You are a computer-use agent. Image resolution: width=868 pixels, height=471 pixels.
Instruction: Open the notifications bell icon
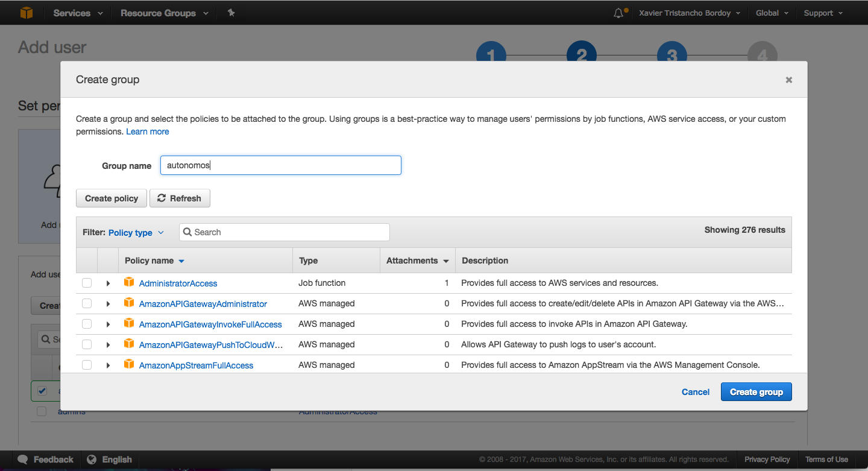(618, 13)
